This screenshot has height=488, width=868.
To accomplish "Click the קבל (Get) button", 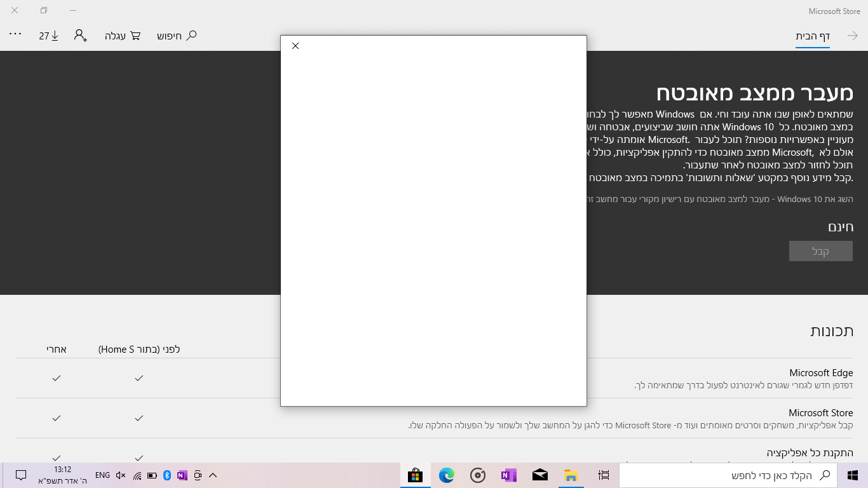I will [x=821, y=251].
